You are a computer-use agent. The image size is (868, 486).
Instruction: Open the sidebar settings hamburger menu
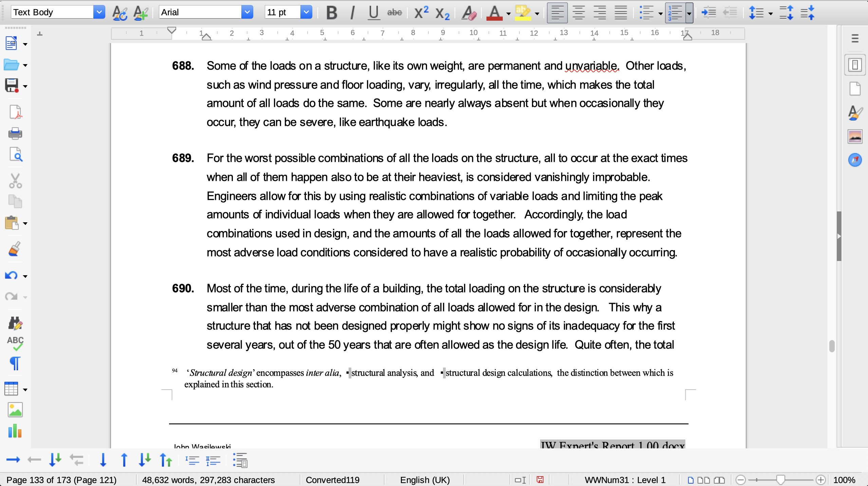click(x=855, y=38)
